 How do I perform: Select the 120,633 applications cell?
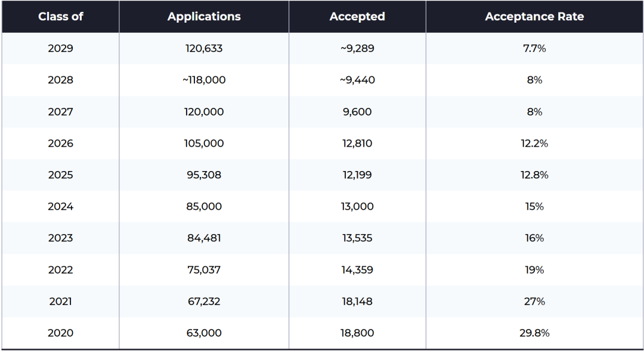[x=204, y=48]
